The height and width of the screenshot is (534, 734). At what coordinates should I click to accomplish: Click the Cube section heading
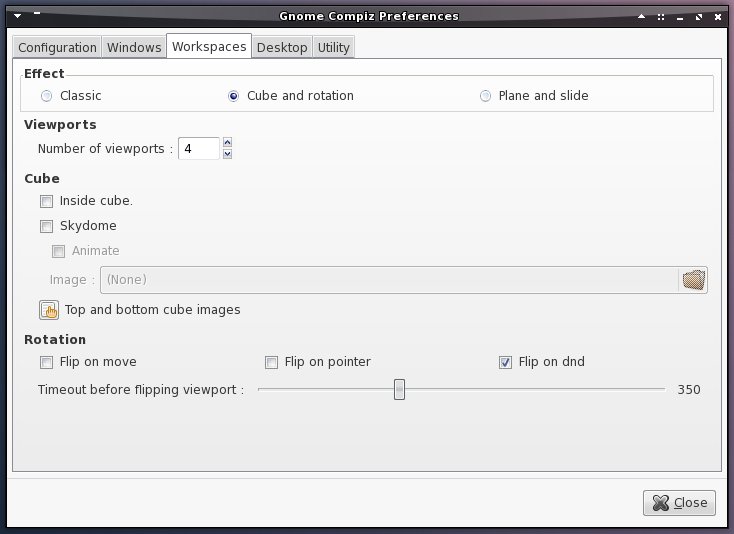pyautogui.click(x=42, y=178)
